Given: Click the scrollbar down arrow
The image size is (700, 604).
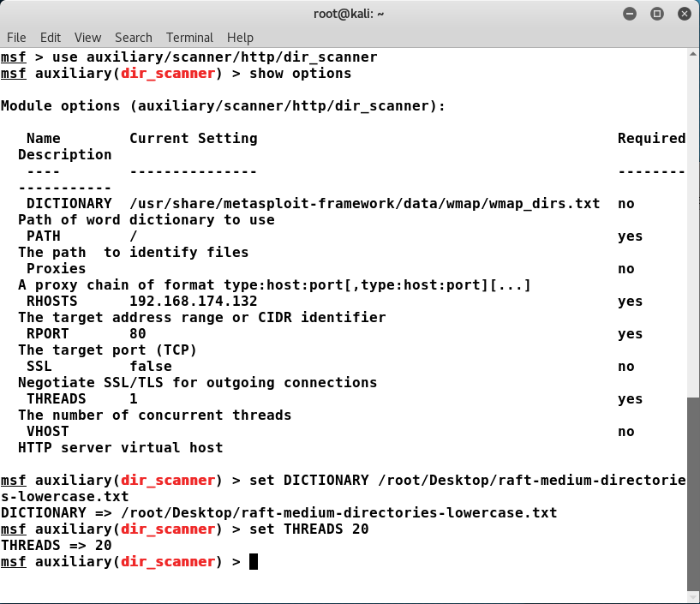Looking at the screenshot, I should coord(693,597).
